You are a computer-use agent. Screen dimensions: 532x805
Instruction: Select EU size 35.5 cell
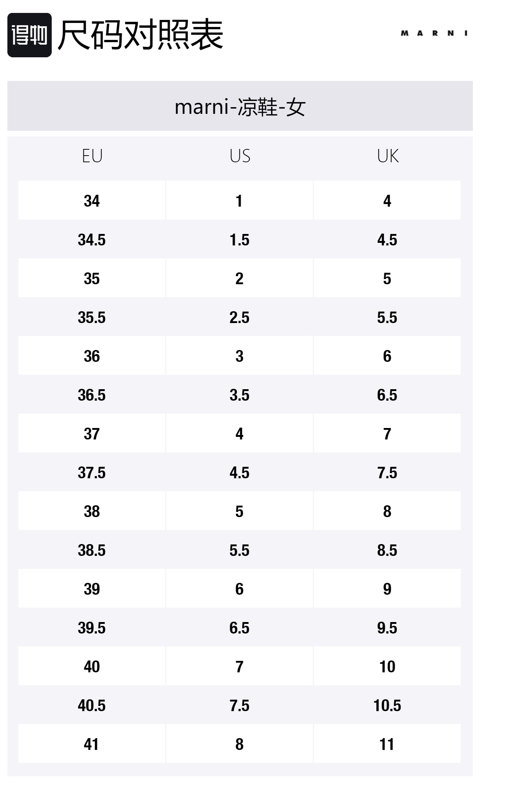pos(92,317)
